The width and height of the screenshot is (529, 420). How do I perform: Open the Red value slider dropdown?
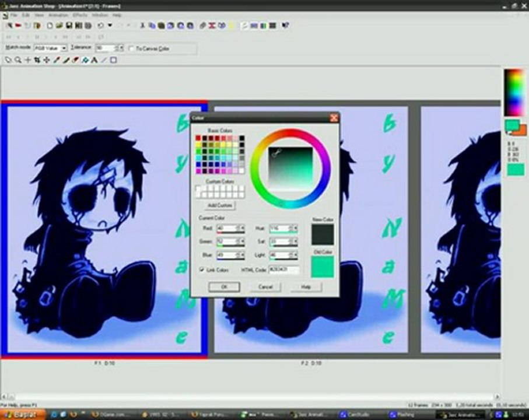pyautogui.click(x=242, y=229)
